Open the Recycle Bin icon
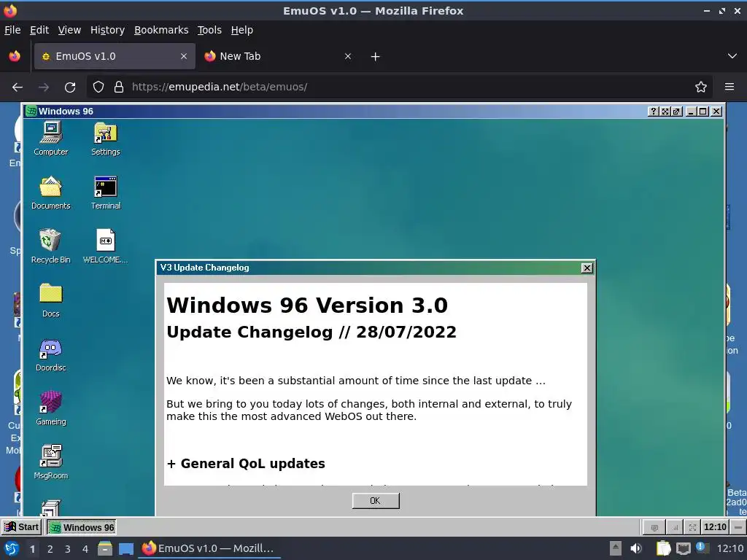Image resolution: width=747 pixels, height=560 pixels. point(51,246)
